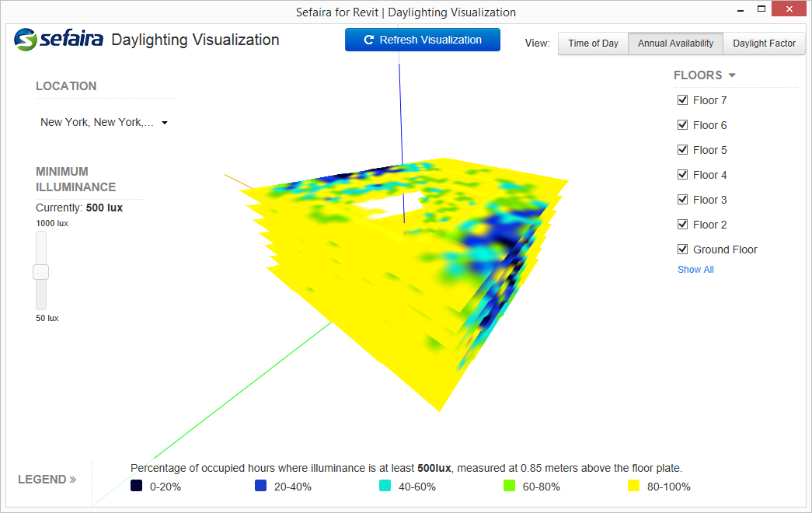The width and height of the screenshot is (812, 513).
Task: Click the 20-40% blue legend swatch
Action: click(x=261, y=487)
